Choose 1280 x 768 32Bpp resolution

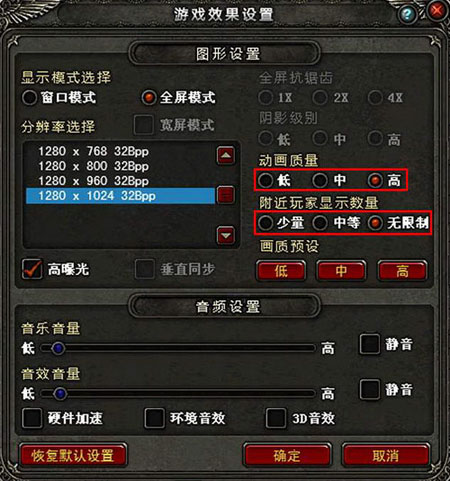coord(94,151)
